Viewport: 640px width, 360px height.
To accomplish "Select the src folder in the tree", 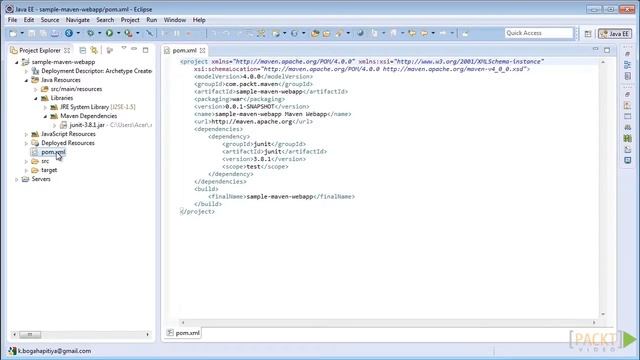I will point(45,161).
